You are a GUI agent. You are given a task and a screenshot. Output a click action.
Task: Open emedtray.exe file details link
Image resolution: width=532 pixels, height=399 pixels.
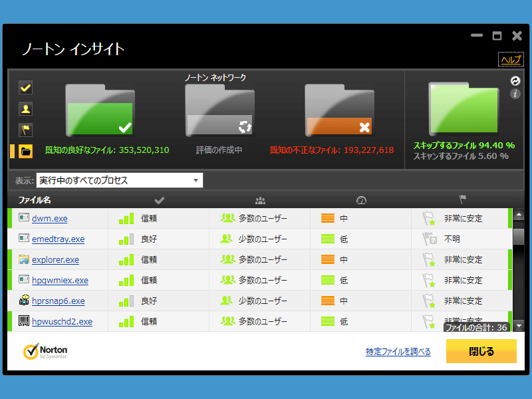click(58, 239)
